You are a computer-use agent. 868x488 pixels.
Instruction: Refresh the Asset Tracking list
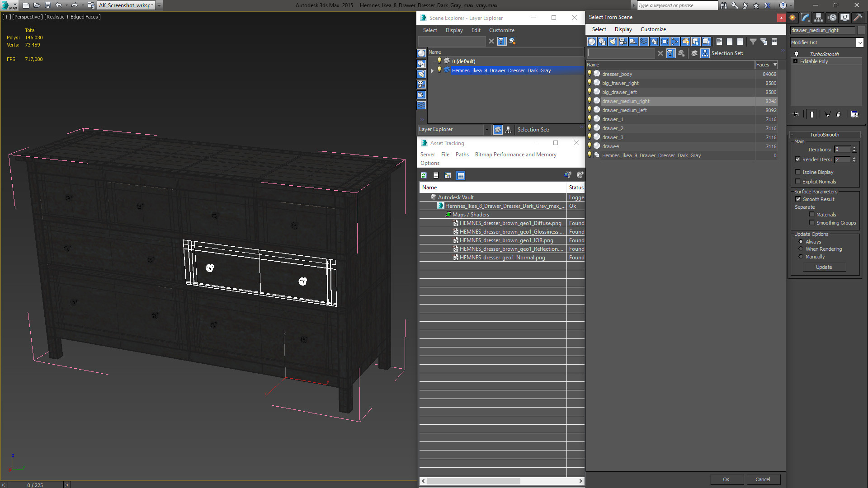coord(424,175)
